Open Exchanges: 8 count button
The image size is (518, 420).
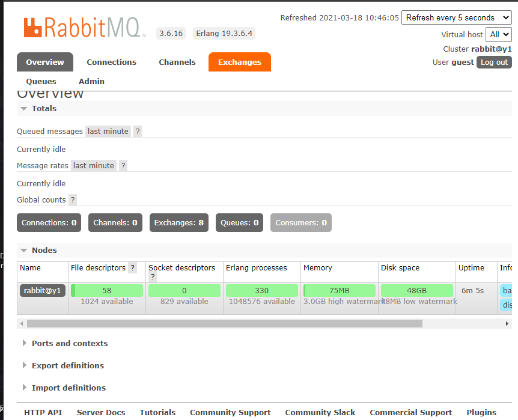click(x=179, y=223)
